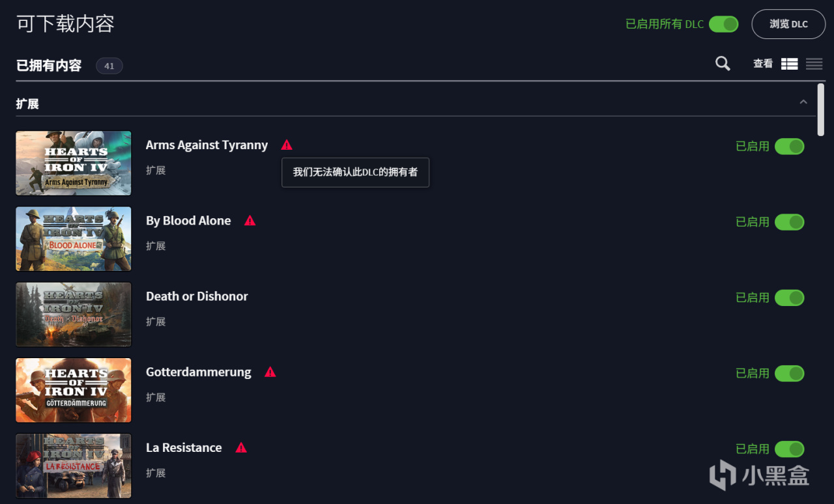Screen dimensions: 834x504
Task: Open Death or Dishonor title link
Action: 197,296
